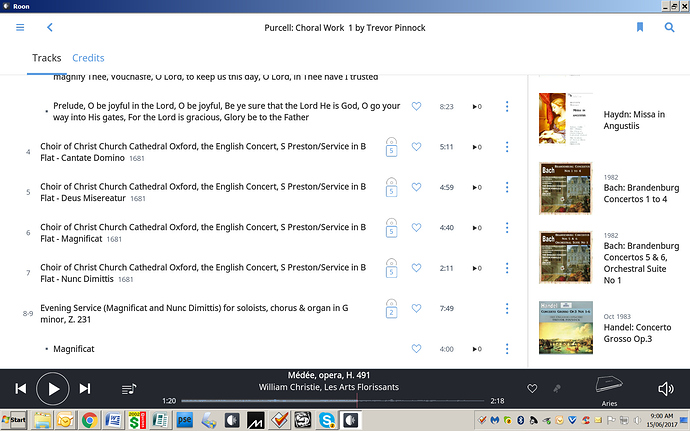Open the volume speaker control
The image size is (690, 431).
(x=666, y=389)
